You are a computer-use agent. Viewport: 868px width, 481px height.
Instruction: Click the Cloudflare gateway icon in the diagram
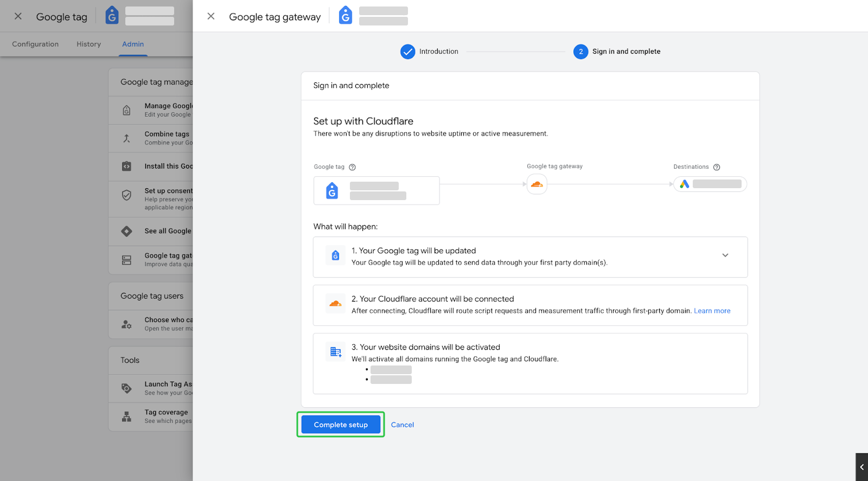tap(537, 184)
